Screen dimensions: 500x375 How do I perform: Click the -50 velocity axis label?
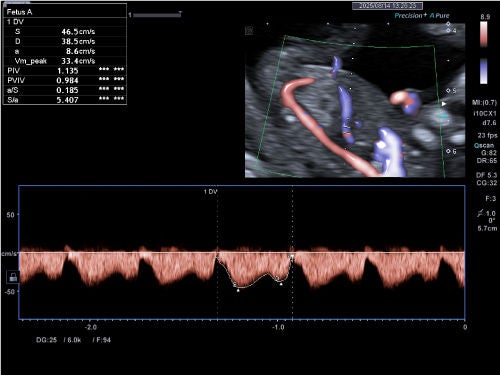tap(10, 292)
